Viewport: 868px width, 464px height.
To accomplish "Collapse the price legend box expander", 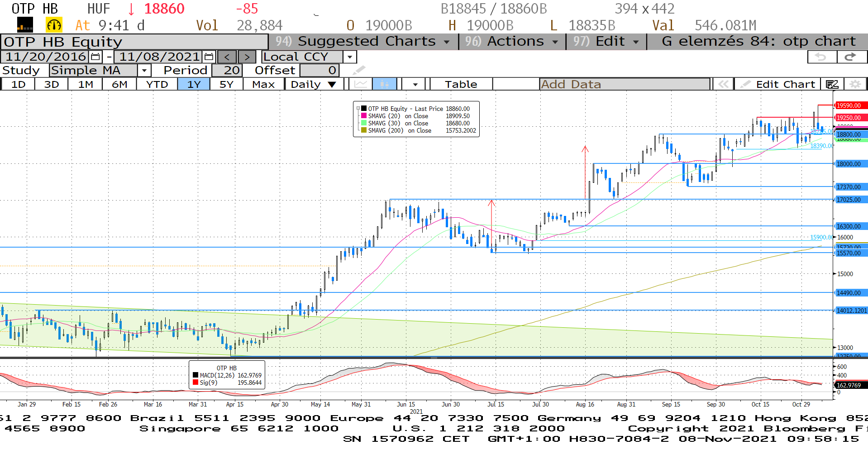I will point(358,109).
